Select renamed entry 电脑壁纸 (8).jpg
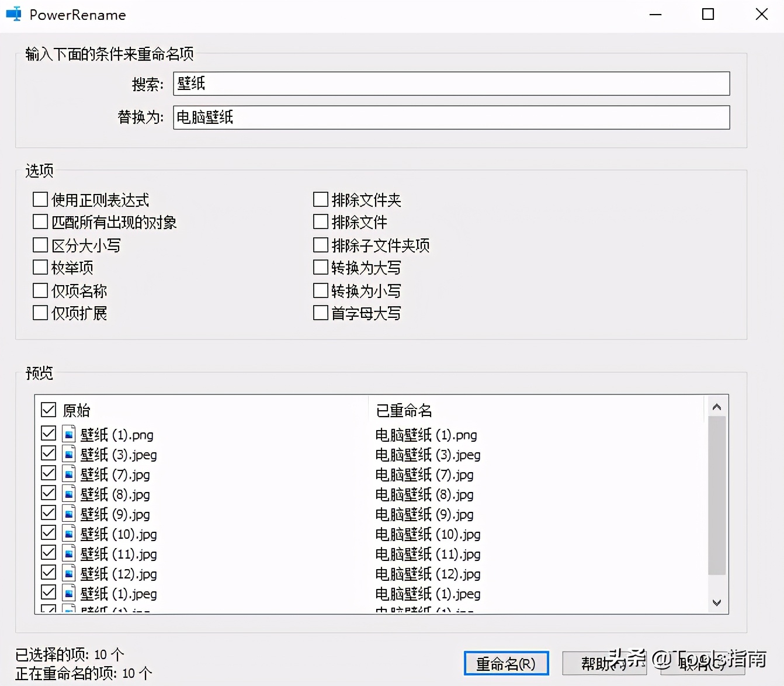This screenshot has height=686, width=784. coord(424,494)
